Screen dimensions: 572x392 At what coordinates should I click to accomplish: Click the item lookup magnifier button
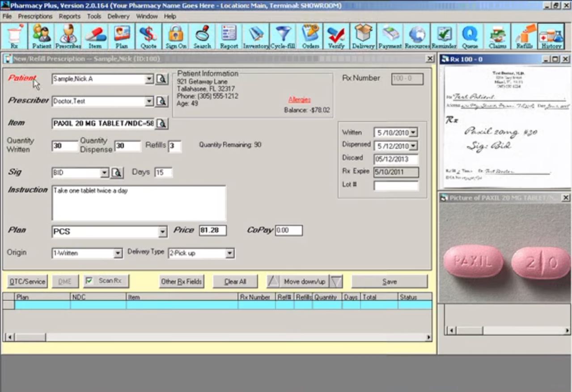coord(161,123)
